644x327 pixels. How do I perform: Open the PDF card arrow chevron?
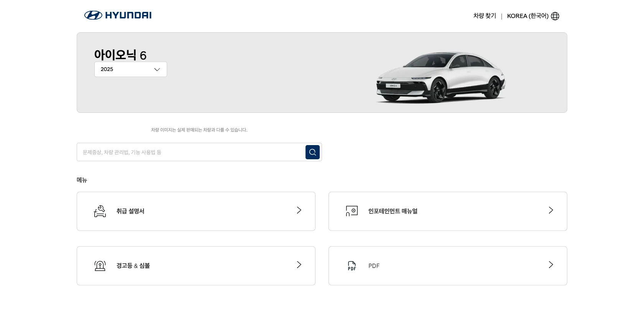tap(551, 265)
